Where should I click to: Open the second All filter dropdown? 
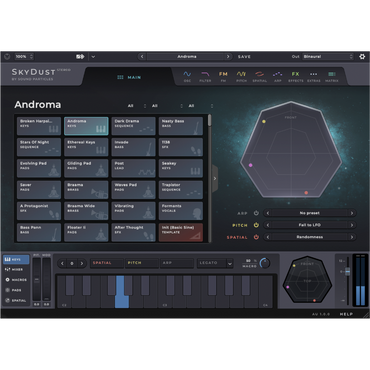tap(167, 106)
